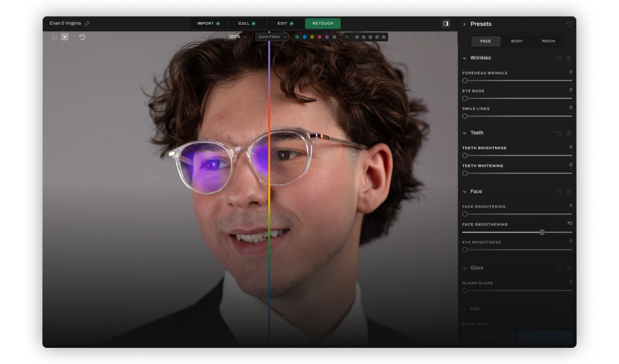Click the edit icon beside Teeth section
Screen dimensions: 619x364
click(x=568, y=134)
